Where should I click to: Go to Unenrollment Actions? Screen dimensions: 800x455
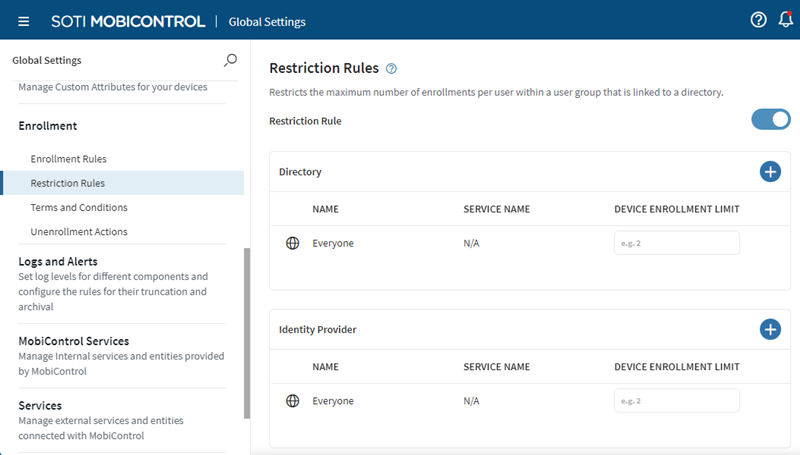pos(79,232)
